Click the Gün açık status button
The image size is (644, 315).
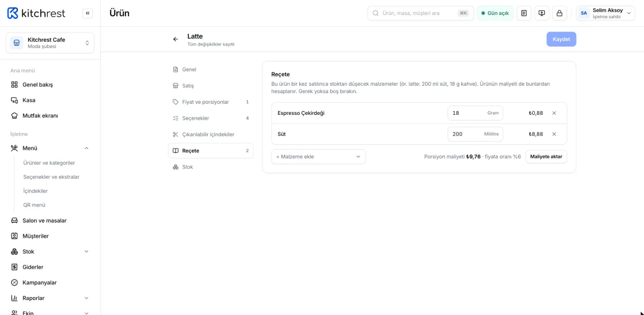tap(495, 13)
